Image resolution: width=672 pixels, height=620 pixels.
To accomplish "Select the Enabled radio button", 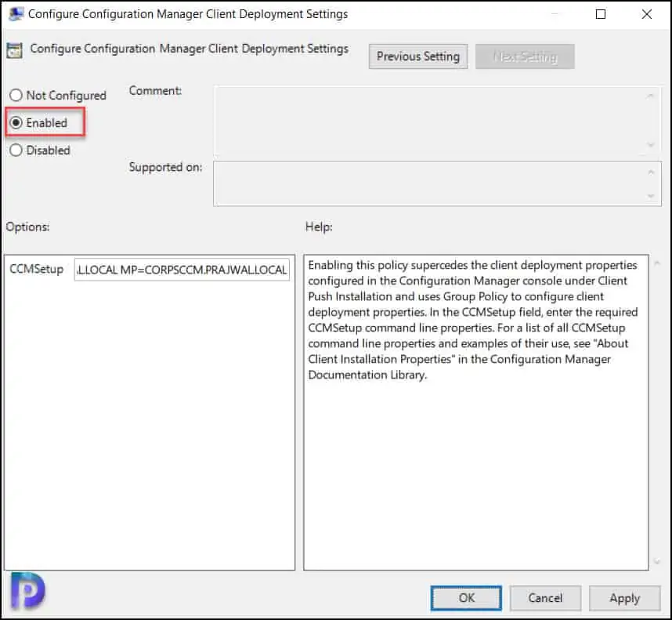I will click(16, 123).
